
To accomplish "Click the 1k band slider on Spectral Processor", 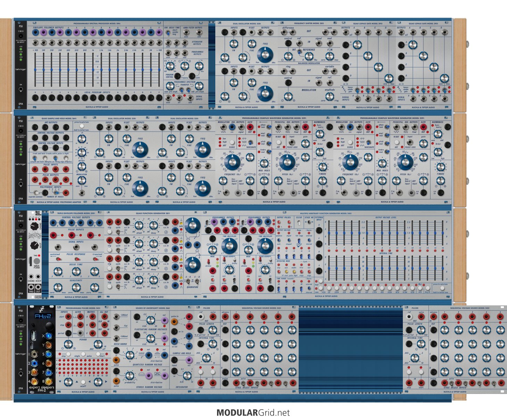I will [93, 70].
